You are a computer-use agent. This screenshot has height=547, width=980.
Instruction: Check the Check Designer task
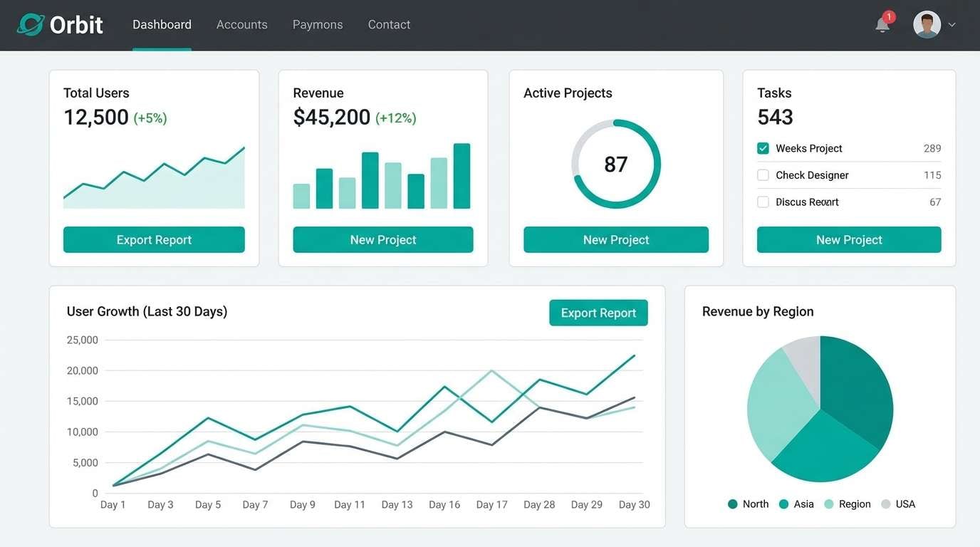tap(763, 174)
